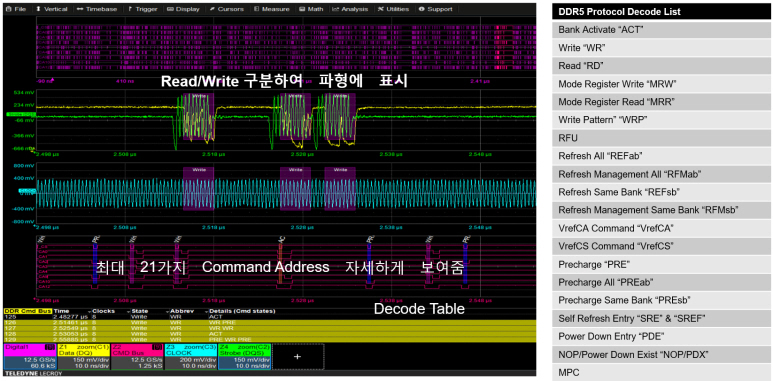Click the RFU entry in decode list
Viewport: 773px width, 381px height.
[662, 138]
